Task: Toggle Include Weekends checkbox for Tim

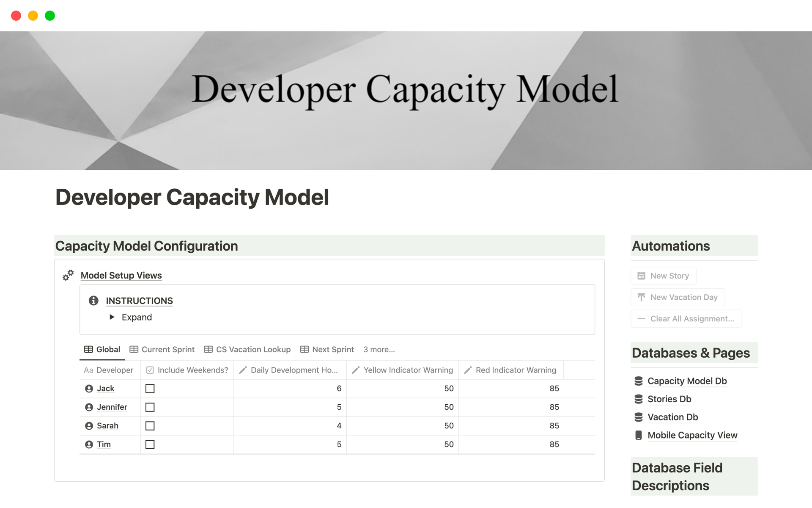Action: [150, 444]
